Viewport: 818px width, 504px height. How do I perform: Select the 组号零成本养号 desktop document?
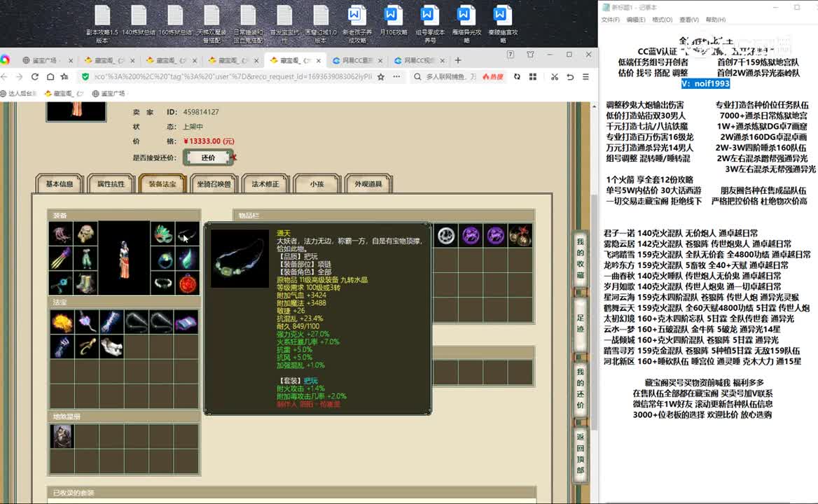[x=429, y=24]
